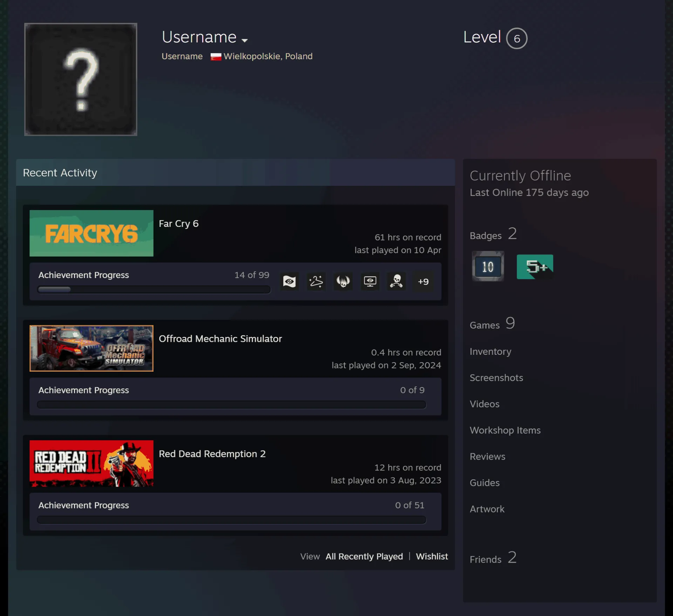Open the Wishlist link
The height and width of the screenshot is (616, 673).
click(x=432, y=556)
